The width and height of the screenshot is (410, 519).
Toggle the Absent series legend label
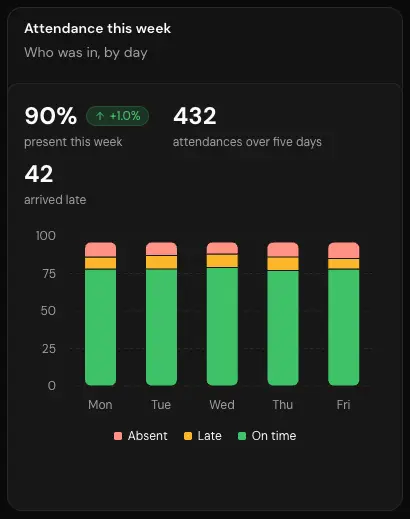[x=147, y=436]
